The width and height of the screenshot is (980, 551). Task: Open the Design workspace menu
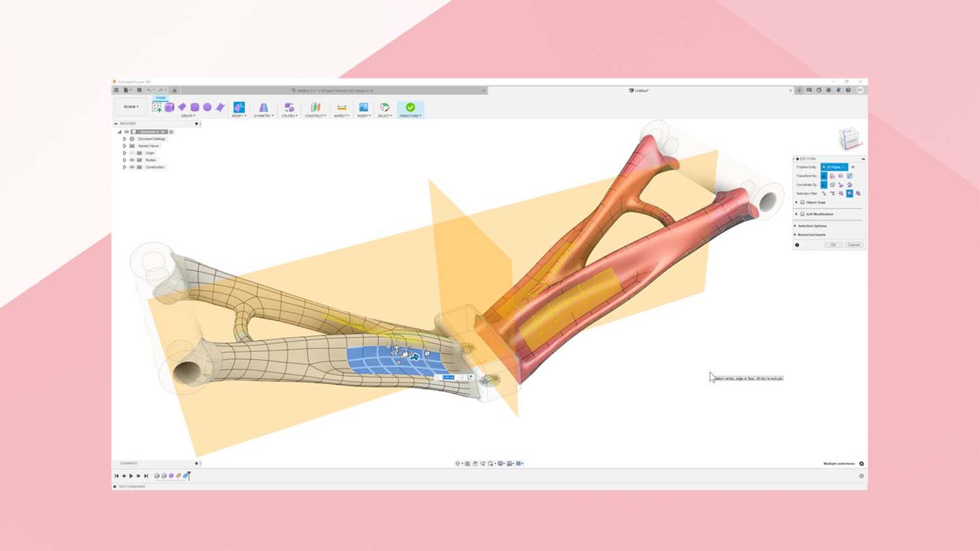pyautogui.click(x=129, y=106)
